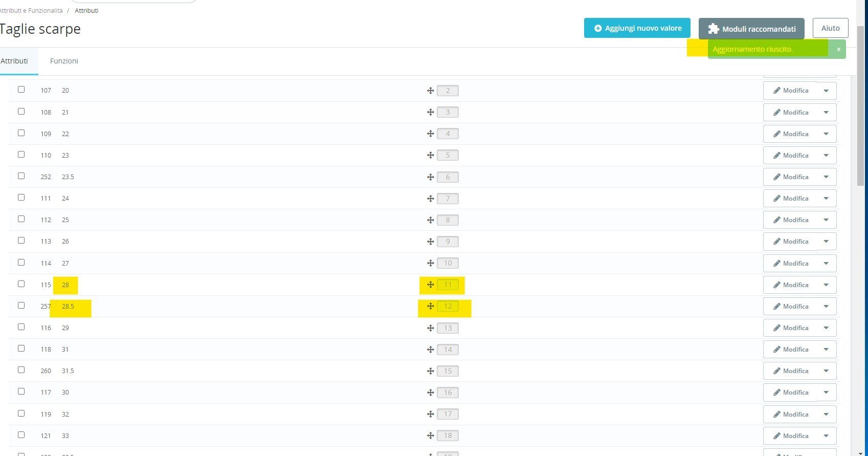Click the Aiuto help button

tap(831, 28)
